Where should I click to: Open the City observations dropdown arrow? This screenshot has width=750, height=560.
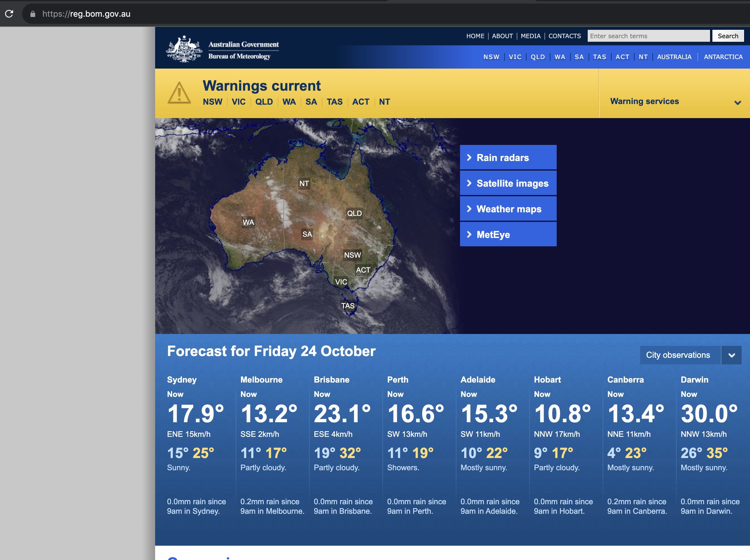pos(731,355)
